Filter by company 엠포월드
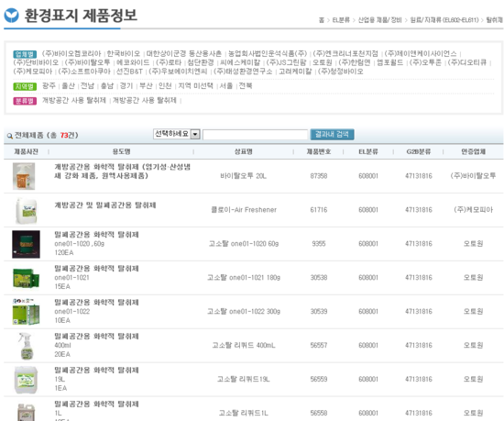 point(389,62)
